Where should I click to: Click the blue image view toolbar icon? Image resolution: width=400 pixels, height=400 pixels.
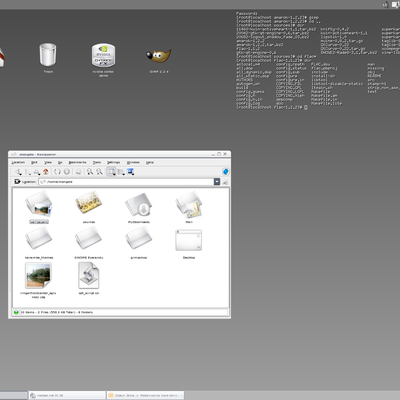click(x=130, y=172)
